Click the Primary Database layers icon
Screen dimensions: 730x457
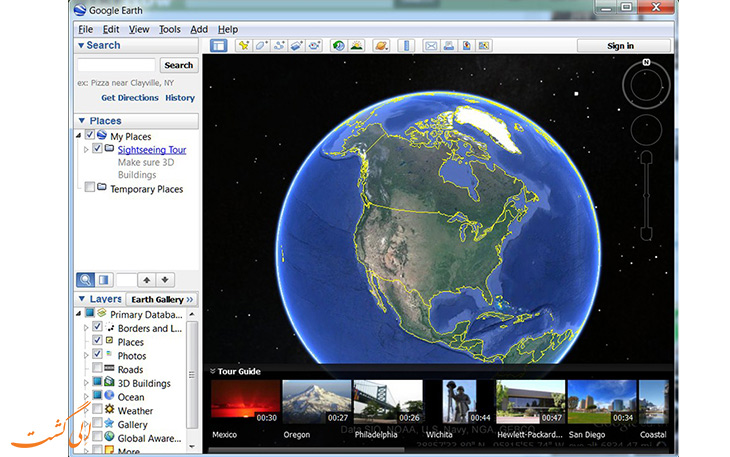[x=101, y=314]
